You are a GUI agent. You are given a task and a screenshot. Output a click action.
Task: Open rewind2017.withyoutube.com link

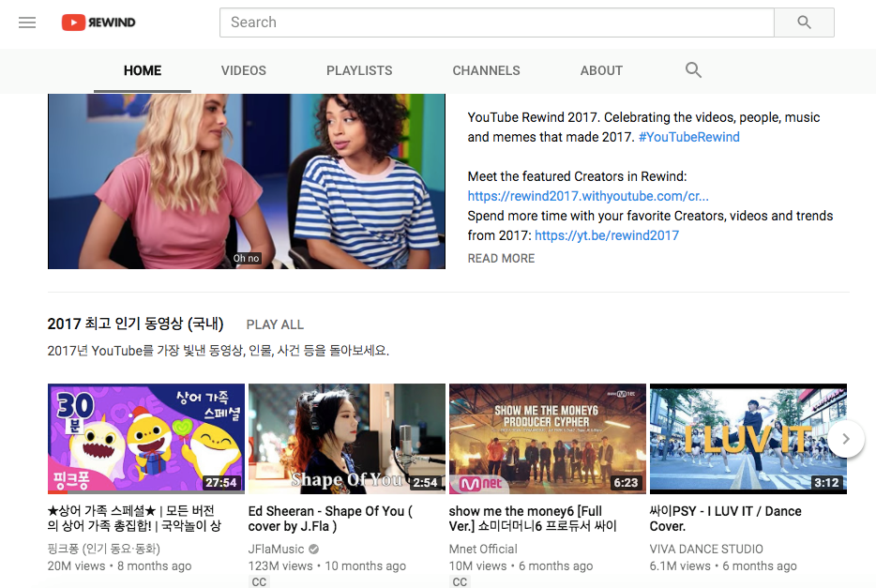click(x=588, y=197)
